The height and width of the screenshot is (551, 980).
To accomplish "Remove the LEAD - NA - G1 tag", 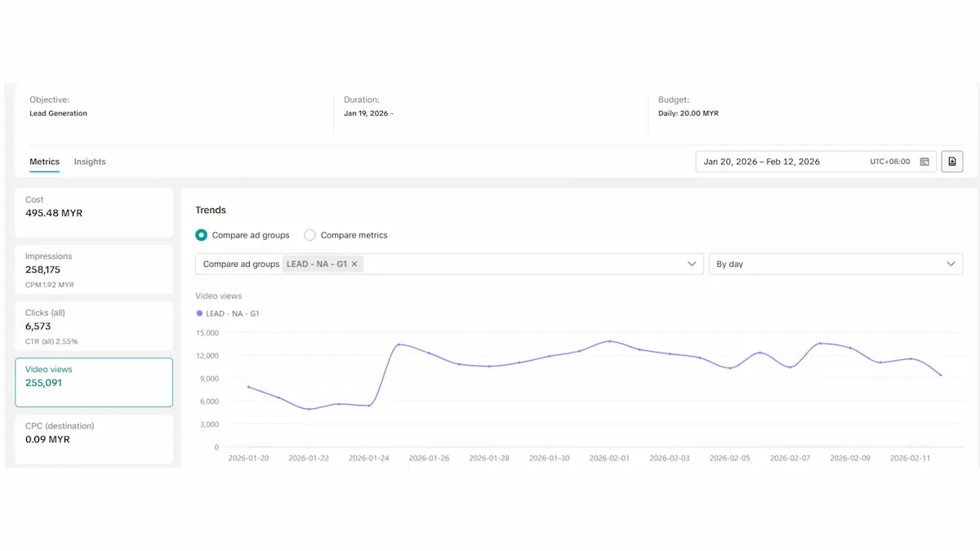I will 354,264.
